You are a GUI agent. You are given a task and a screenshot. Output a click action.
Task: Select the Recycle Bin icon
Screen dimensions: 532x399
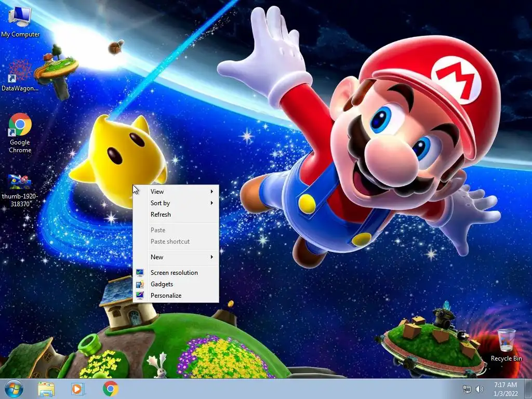click(506, 345)
